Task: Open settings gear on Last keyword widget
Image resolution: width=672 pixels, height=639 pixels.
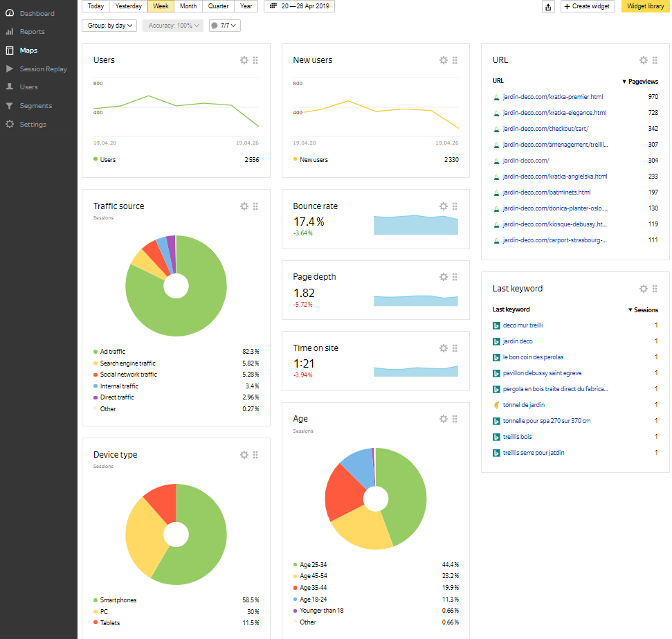Action: (x=644, y=289)
